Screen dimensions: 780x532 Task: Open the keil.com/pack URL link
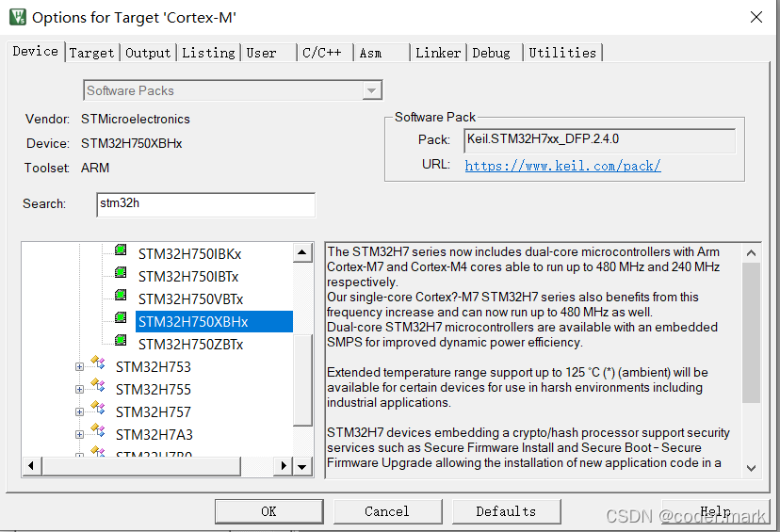(562, 166)
